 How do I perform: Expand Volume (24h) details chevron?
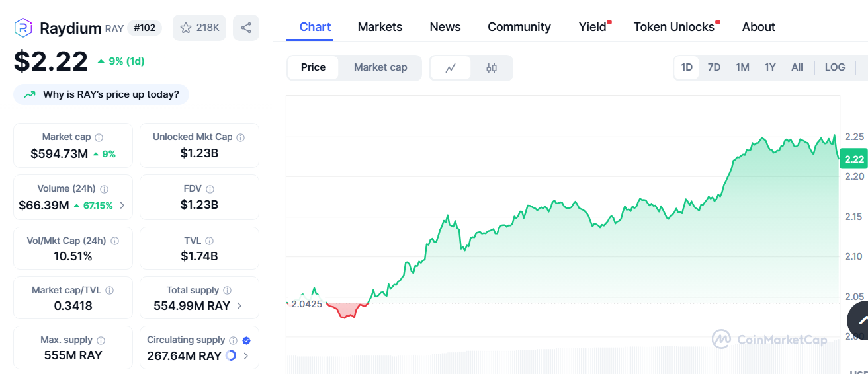122,206
